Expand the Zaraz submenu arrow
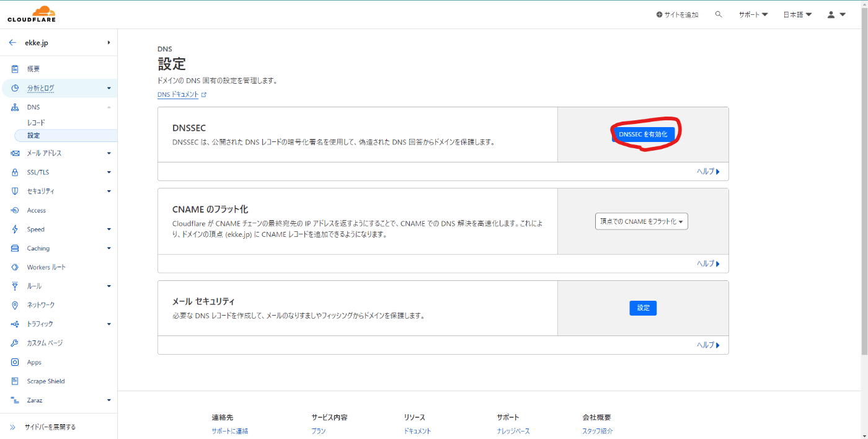 point(108,401)
